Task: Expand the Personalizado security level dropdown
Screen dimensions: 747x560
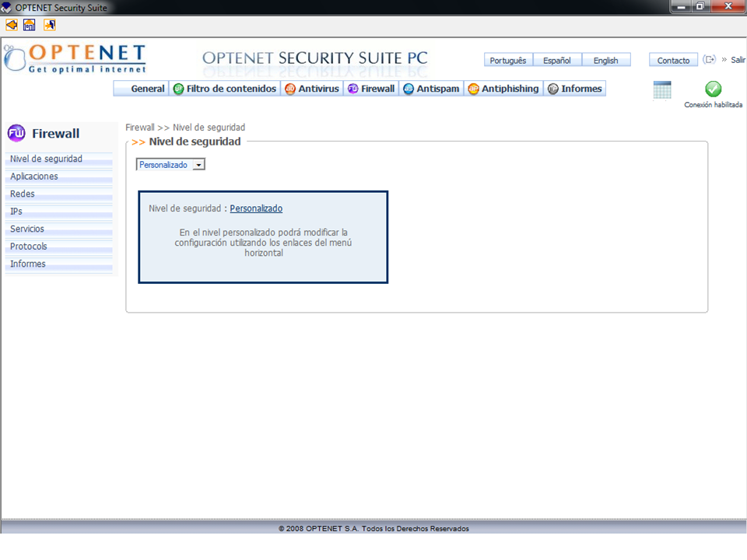Action: coord(199,165)
